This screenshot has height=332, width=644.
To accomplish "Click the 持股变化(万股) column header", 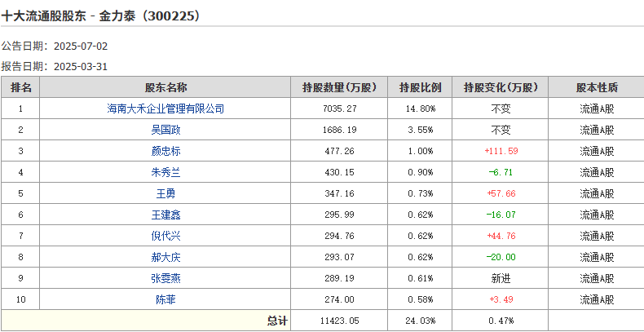I will [x=501, y=87].
